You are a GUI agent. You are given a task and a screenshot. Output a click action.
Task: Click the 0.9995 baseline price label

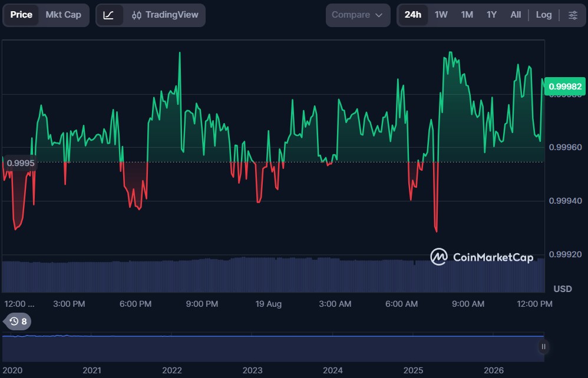tap(20, 163)
